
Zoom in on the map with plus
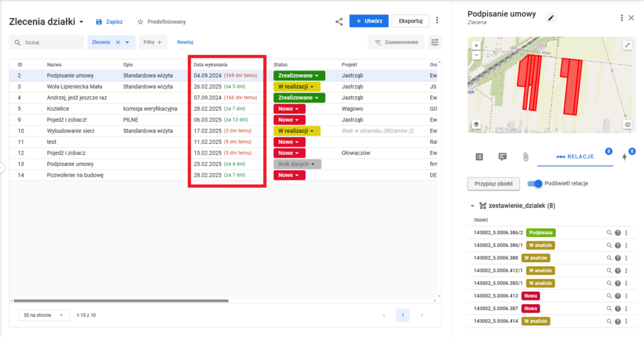click(476, 46)
